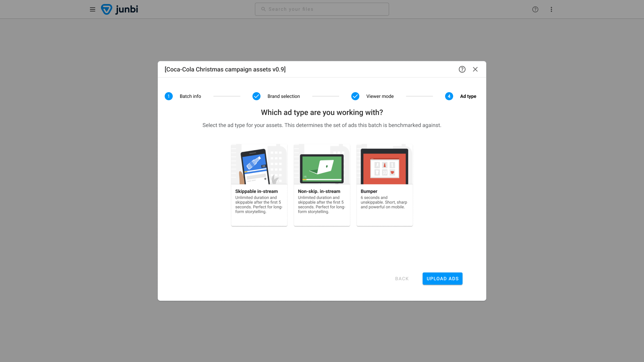Go to Batch info step

click(x=190, y=96)
